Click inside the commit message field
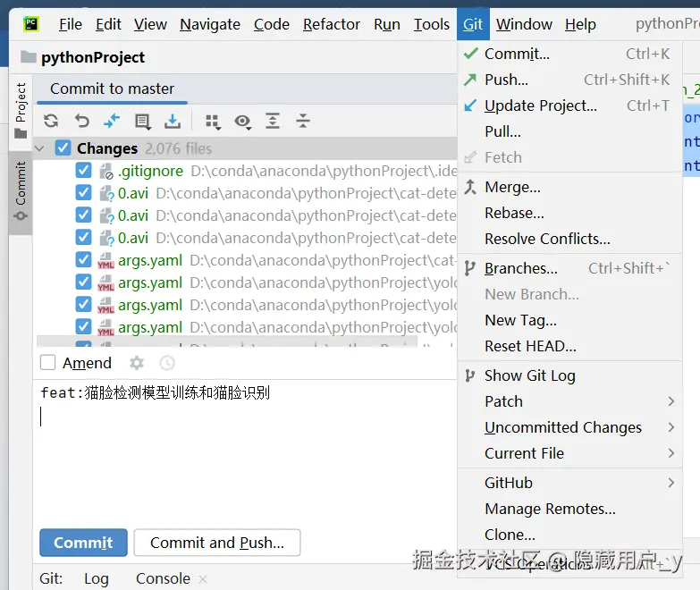Image resolution: width=700 pixels, height=590 pixels. tap(245, 451)
